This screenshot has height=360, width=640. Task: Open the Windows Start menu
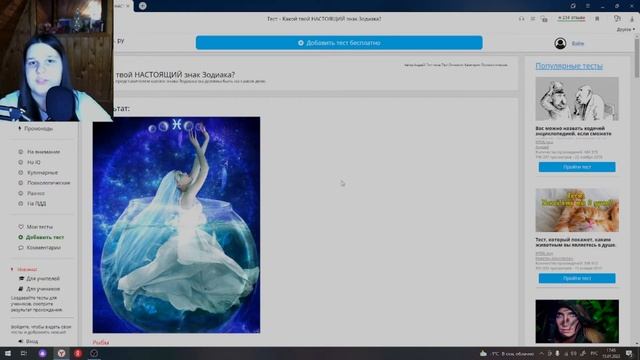[x=7, y=353]
